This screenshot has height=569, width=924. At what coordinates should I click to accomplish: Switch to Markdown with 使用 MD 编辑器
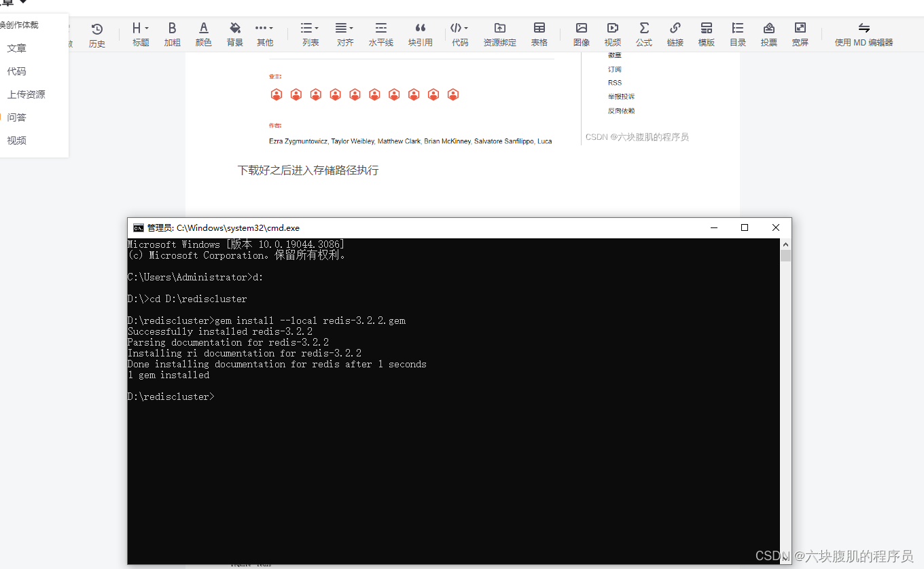click(x=864, y=33)
